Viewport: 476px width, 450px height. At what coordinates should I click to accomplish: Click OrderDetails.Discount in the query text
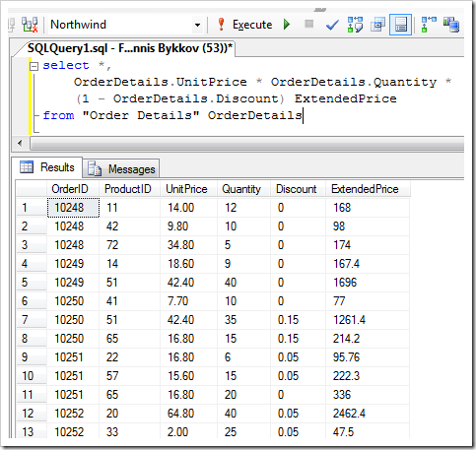[x=196, y=98]
